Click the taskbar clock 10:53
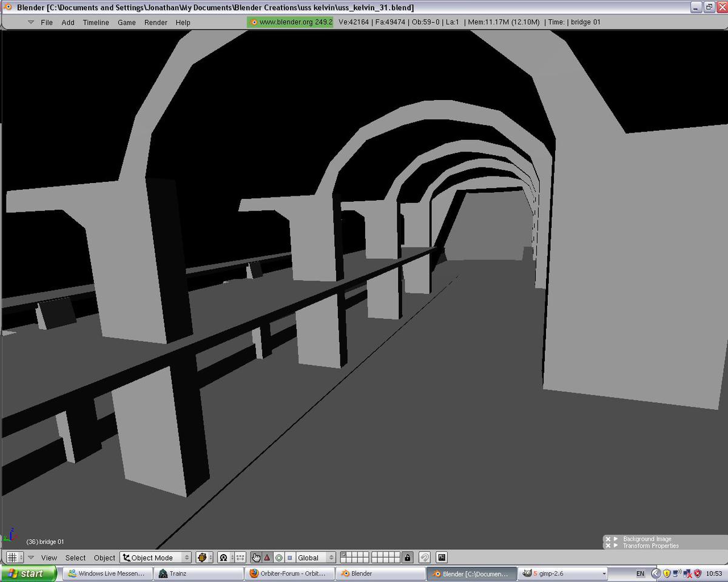728x582 pixels. [x=714, y=574]
